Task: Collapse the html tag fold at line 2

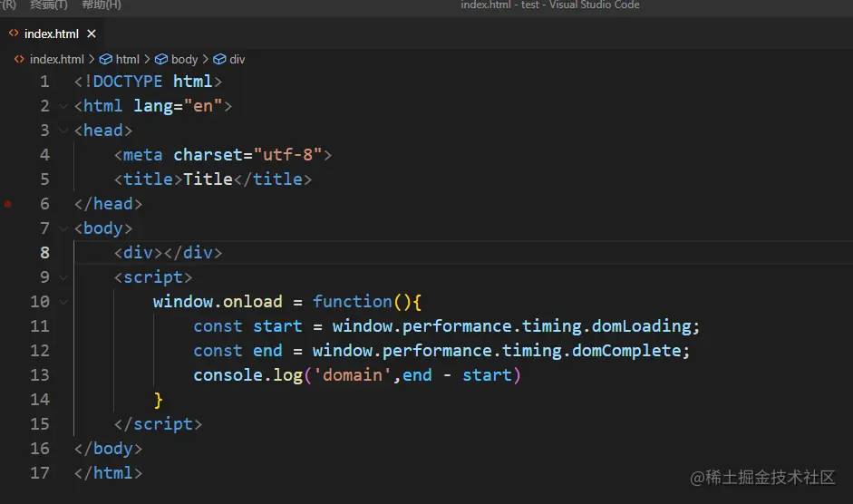Action: tap(63, 106)
